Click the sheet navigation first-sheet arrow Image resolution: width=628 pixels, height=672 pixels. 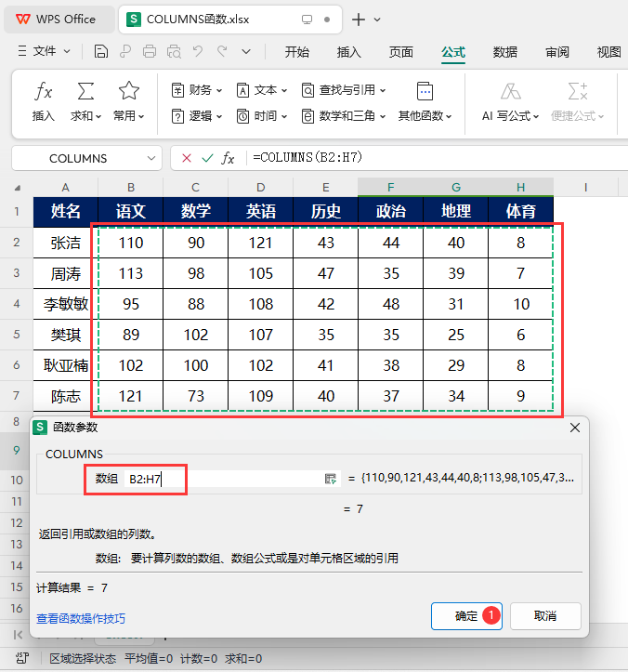coord(18,634)
